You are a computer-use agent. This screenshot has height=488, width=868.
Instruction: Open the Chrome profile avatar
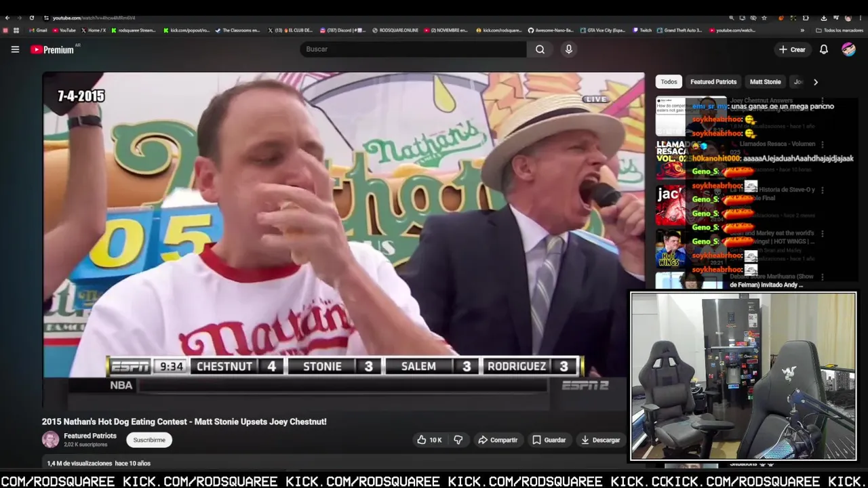[848, 18]
